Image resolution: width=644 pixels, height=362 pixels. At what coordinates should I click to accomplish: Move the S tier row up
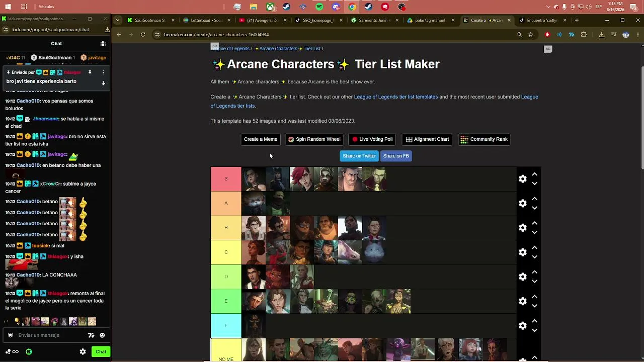coord(535,174)
